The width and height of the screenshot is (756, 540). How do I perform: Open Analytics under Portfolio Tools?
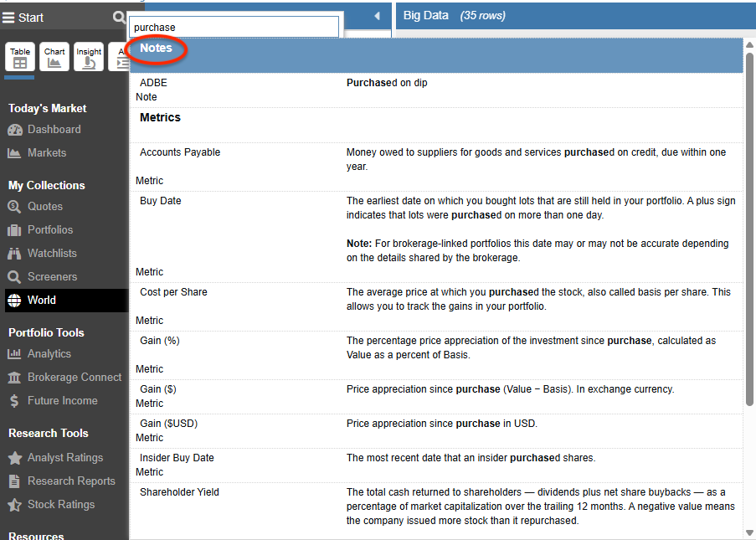[49, 354]
